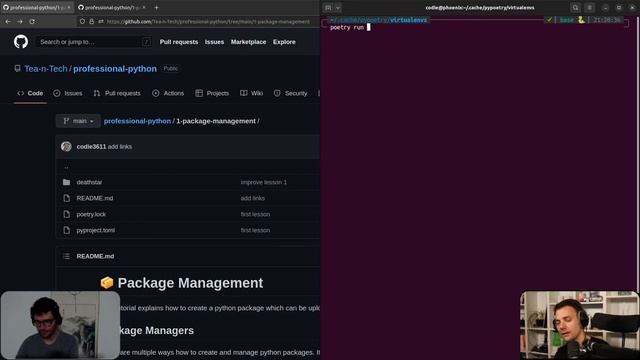Click the shield tracking protection icon
640x360 pixels.
click(82, 22)
